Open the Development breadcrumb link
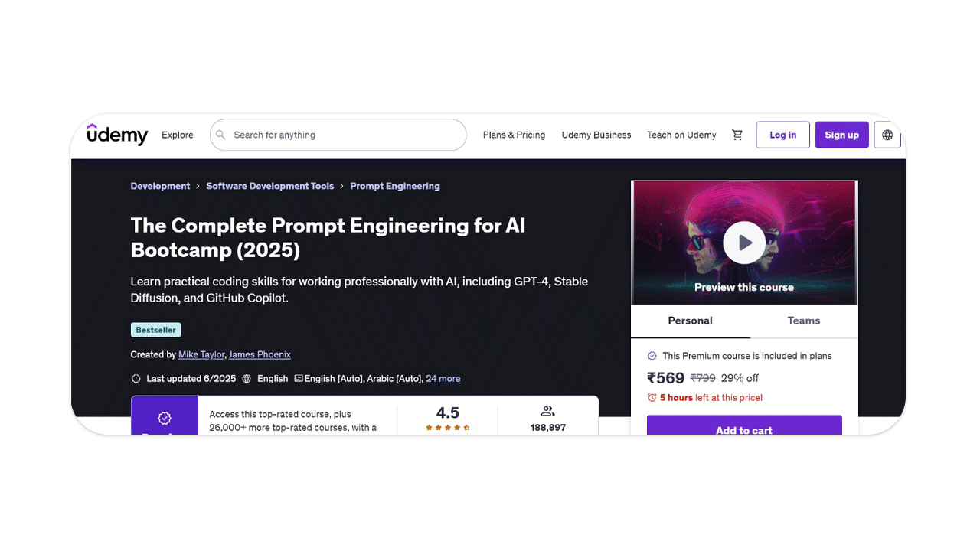Screen dimensions: 980x551 coord(161,186)
